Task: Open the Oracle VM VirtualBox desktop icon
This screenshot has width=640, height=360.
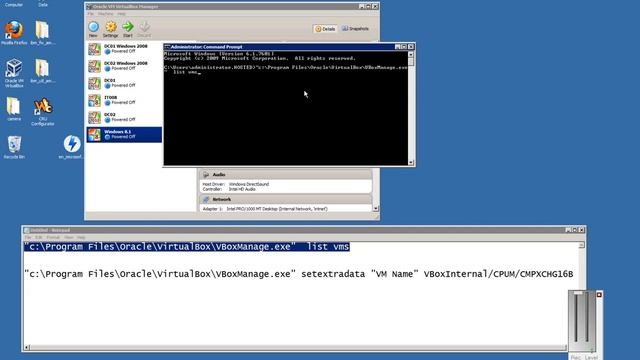Action: [x=14, y=68]
